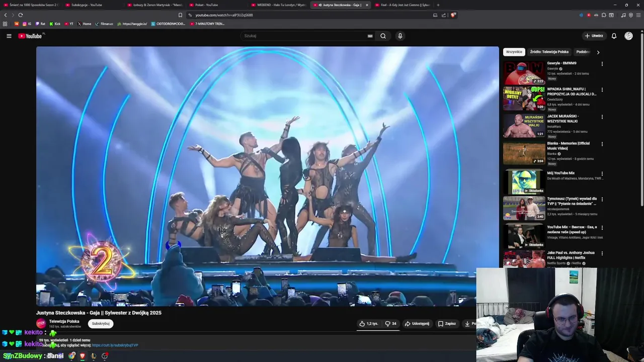Open the https://tanggle.io/ bookmark

[132, 24]
